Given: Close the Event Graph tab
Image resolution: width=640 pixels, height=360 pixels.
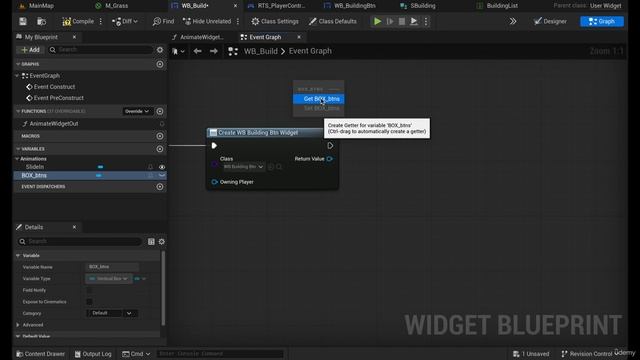Looking at the screenshot, I should click(x=299, y=37).
